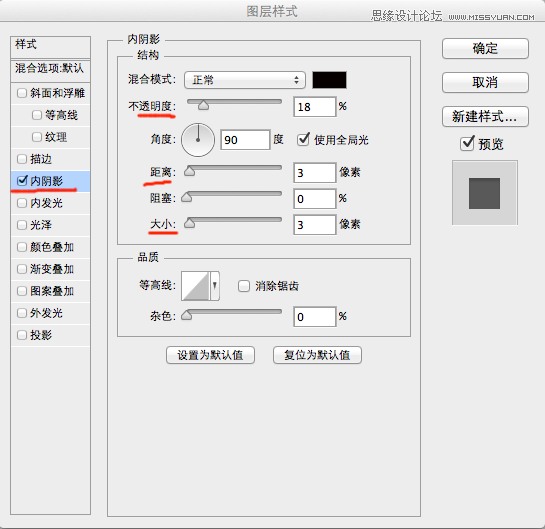The height and width of the screenshot is (529, 545).
Task: Click the 确定 button
Action: 485,48
